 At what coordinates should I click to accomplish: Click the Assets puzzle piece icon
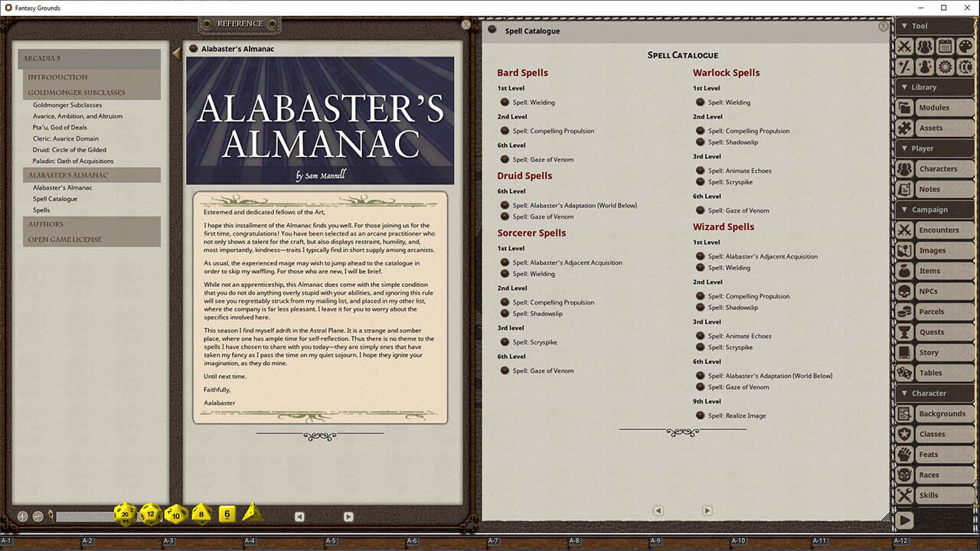pos(905,128)
